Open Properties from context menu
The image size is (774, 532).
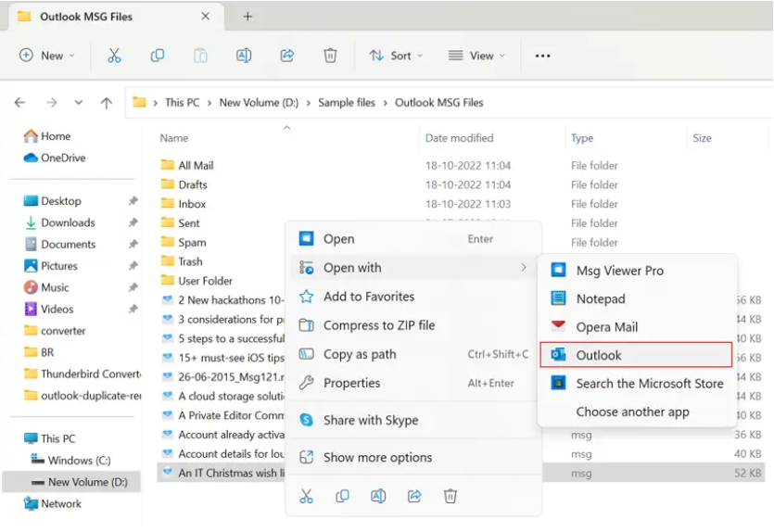click(413, 383)
